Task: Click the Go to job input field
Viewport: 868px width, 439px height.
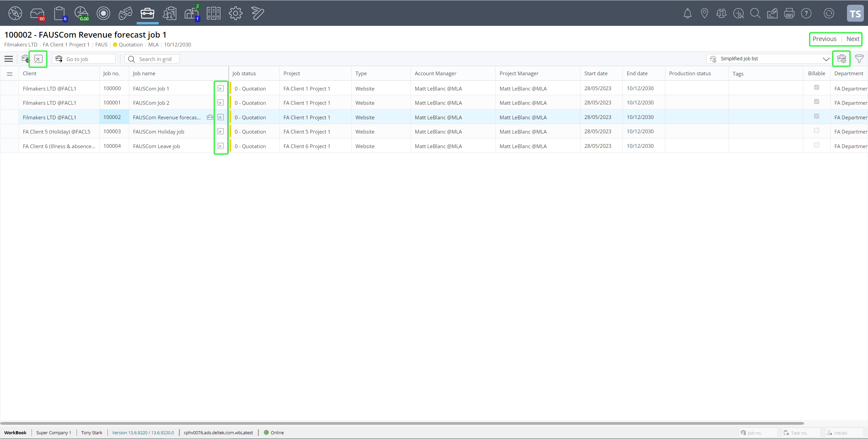Action: 84,59
